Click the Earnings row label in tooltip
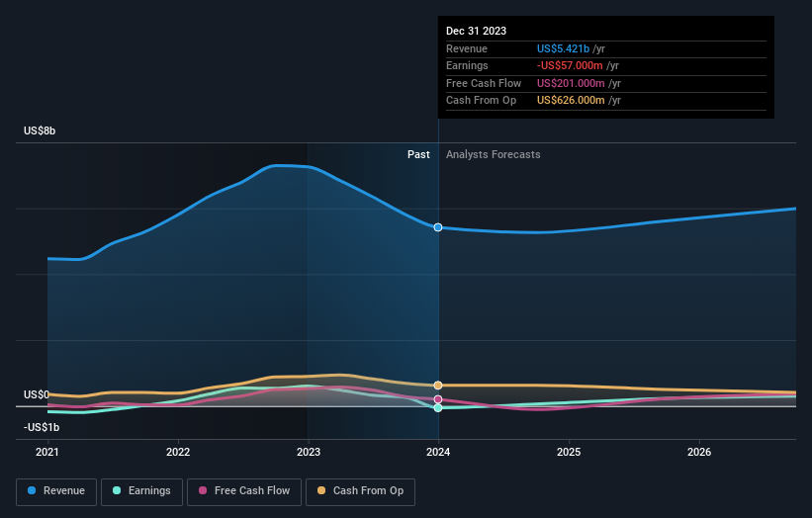This screenshot has height=518, width=812. pyautogui.click(x=467, y=65)
